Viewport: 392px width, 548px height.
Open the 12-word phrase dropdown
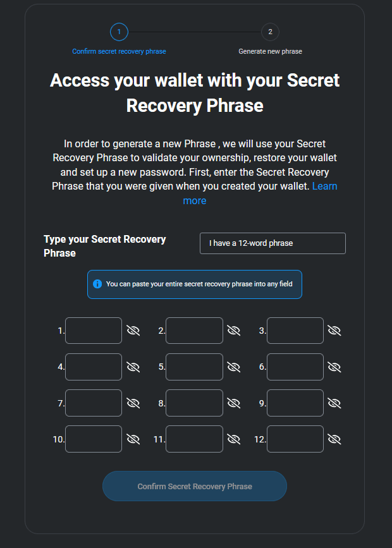[273, 243]
